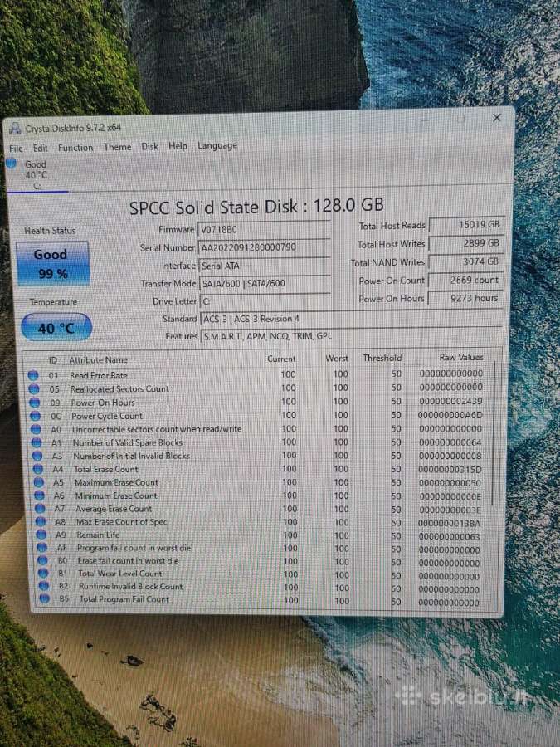Open the Language menu
The image size is (560, 747).
(x=217, y=146)
